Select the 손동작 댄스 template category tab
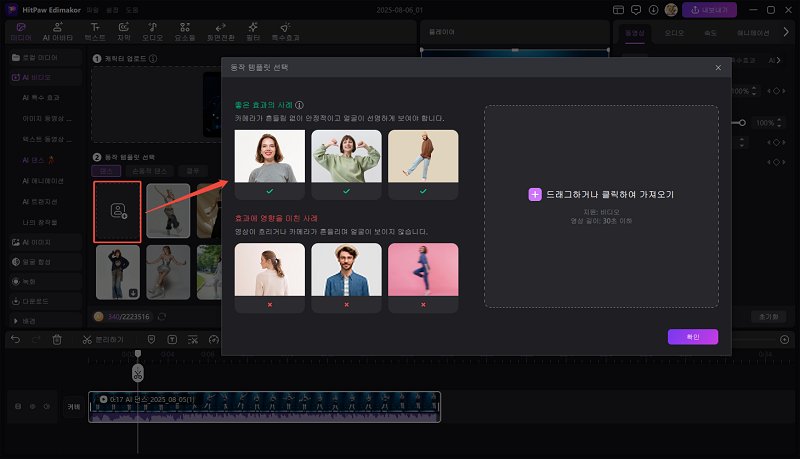 point(149,171)
